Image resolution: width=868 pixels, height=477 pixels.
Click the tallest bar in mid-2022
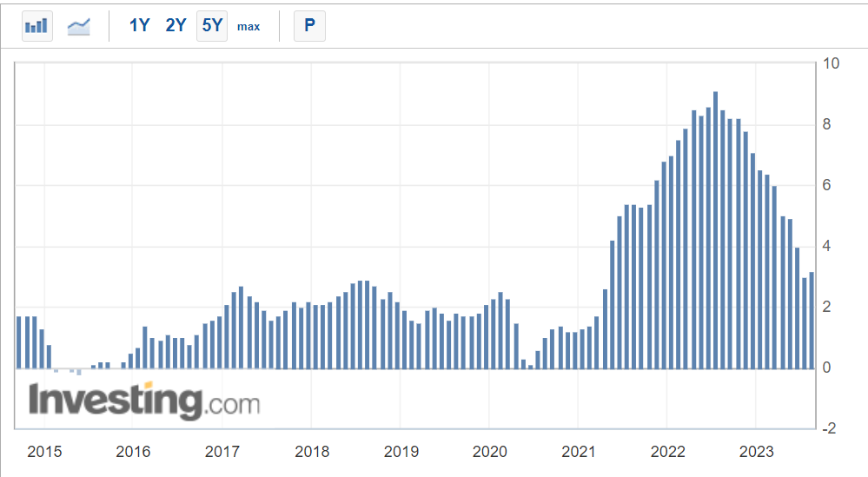pos(715,230)
